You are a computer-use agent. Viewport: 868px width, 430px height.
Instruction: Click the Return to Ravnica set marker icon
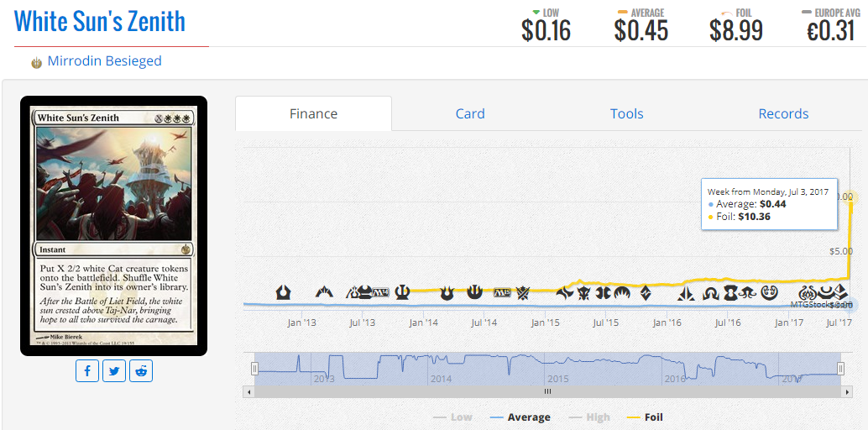click(x=284, y=291)
